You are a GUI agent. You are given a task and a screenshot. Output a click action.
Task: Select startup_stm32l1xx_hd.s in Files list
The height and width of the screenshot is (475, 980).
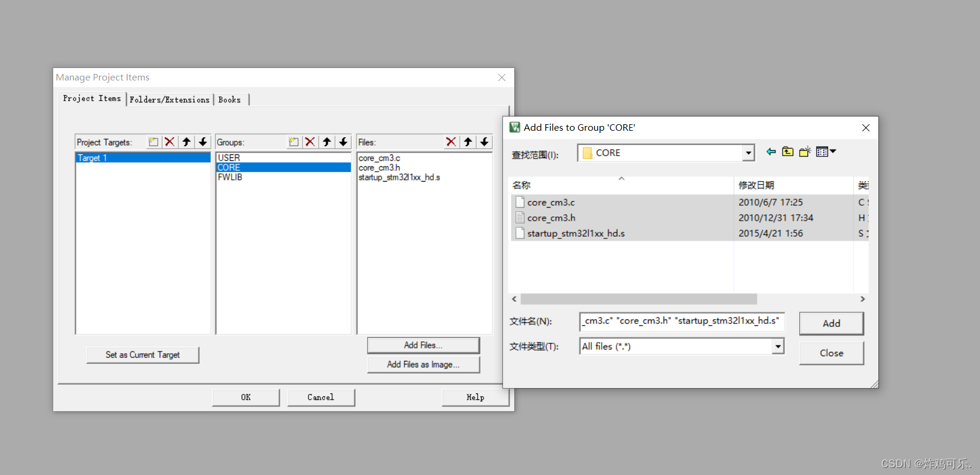[x=399, y=177]
